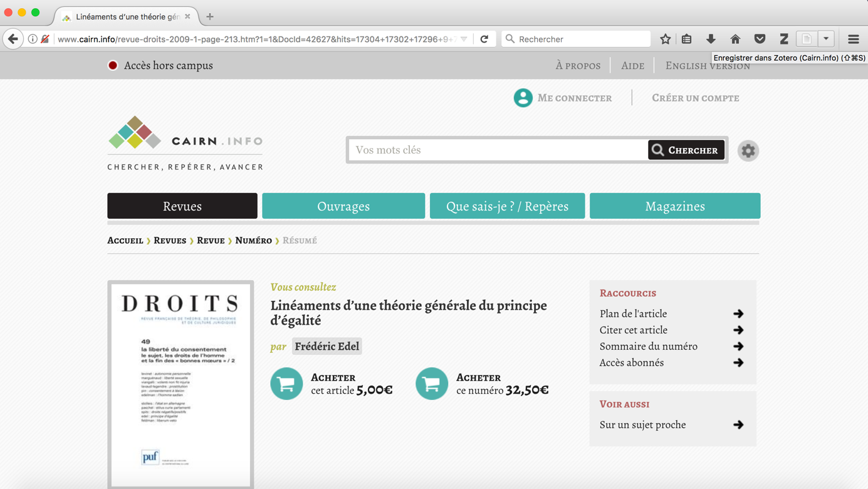Open the Droits journal cover thumbnail
The image size is (868, 489).
[180, 382]
